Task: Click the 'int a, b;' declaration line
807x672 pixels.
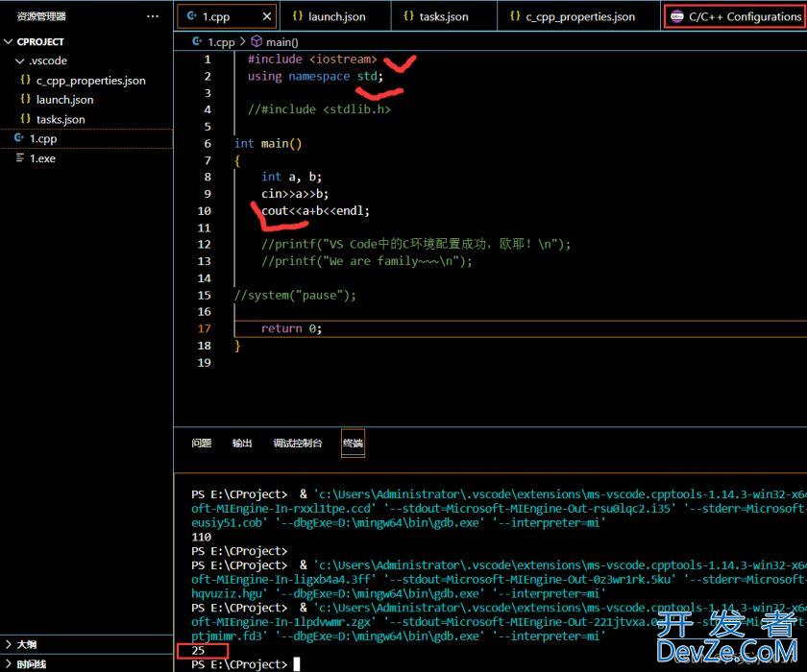Action: point(291,177)
